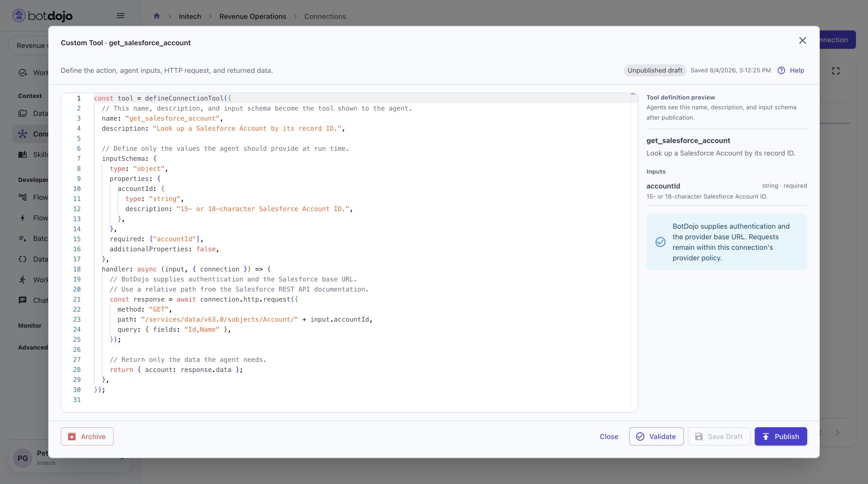This screenshot has width=868, height=484.
Task: Archive this custom tool
Action: click(x=87, y=436)
